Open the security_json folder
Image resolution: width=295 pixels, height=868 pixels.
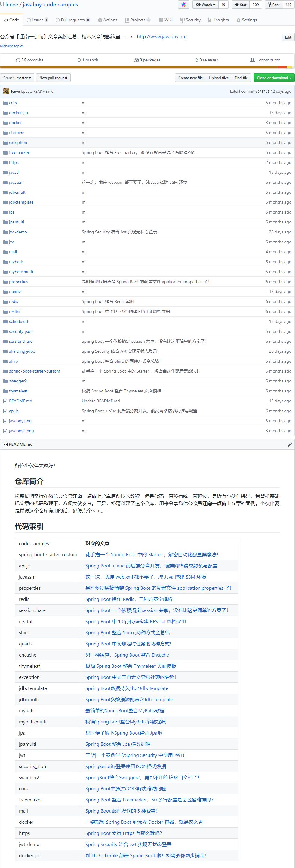(21, 332)
